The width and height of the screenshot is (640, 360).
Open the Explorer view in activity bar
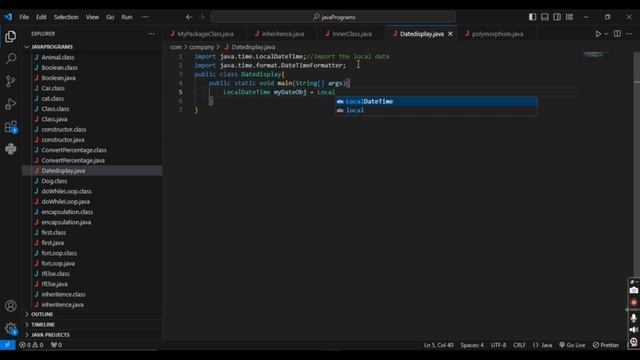(11, 36)
